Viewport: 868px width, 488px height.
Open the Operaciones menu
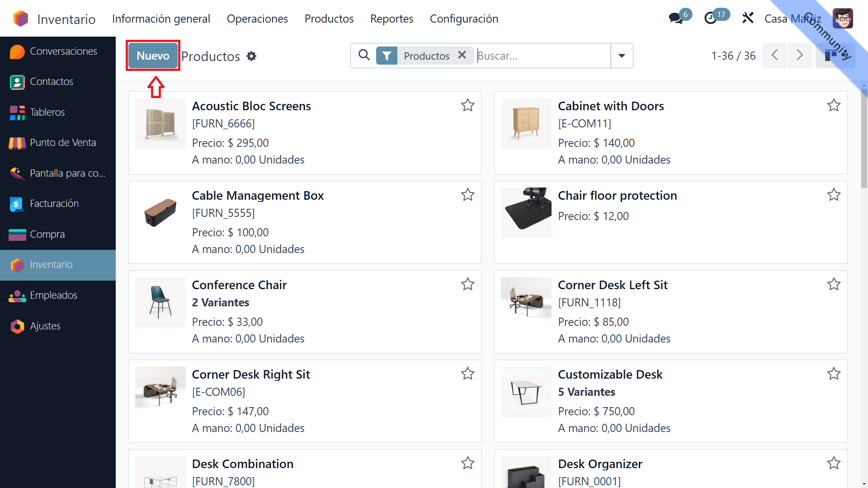(257, 19)
